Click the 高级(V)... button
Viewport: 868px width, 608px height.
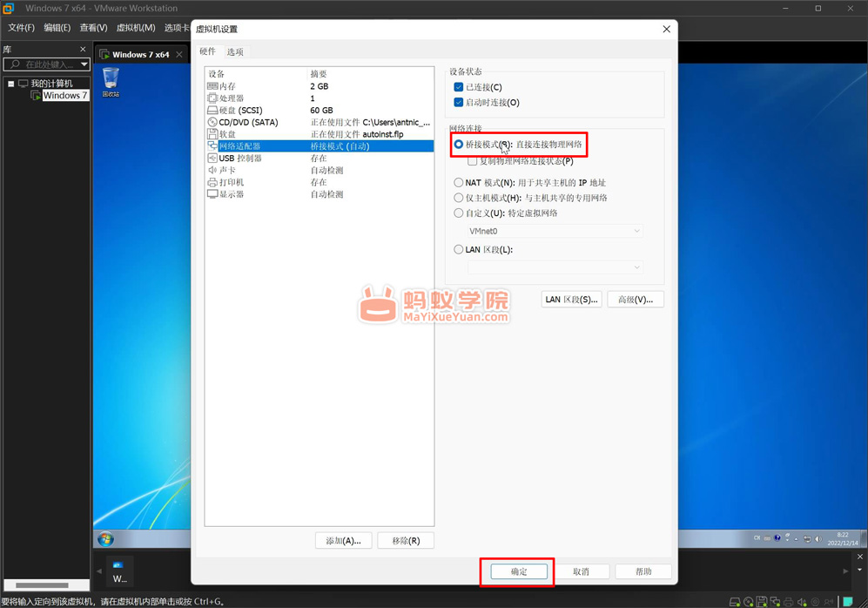636,300
